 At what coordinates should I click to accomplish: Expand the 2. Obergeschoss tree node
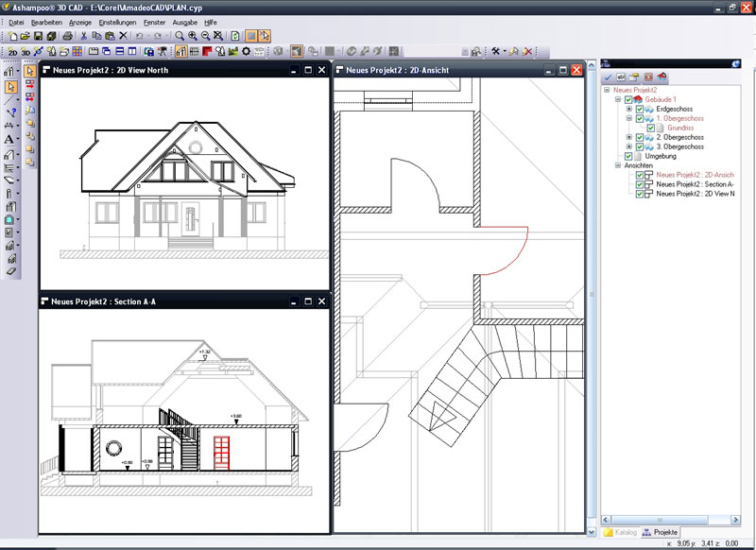point(629,137)
